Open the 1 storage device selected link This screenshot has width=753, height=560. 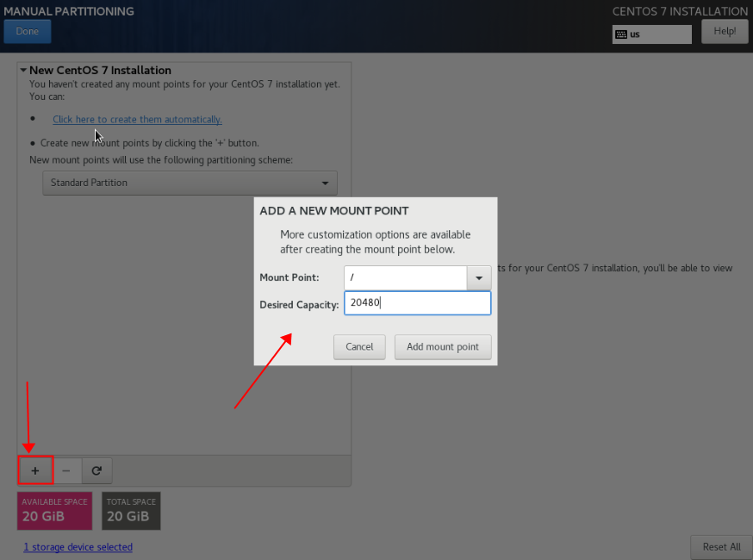point(78,547)
